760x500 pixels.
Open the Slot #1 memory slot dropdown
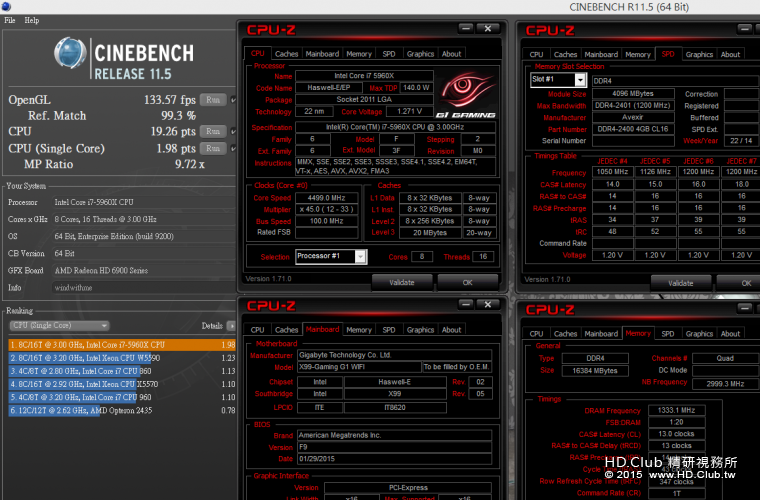point(558,79)
